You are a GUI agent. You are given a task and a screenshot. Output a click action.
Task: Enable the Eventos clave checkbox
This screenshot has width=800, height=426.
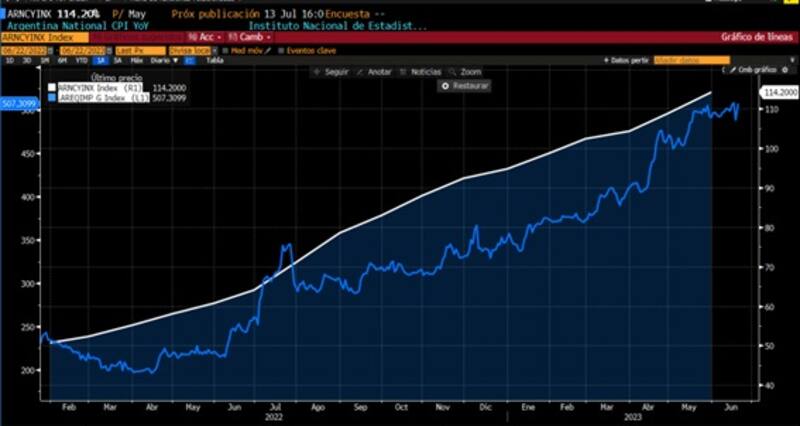coord(281,50)
